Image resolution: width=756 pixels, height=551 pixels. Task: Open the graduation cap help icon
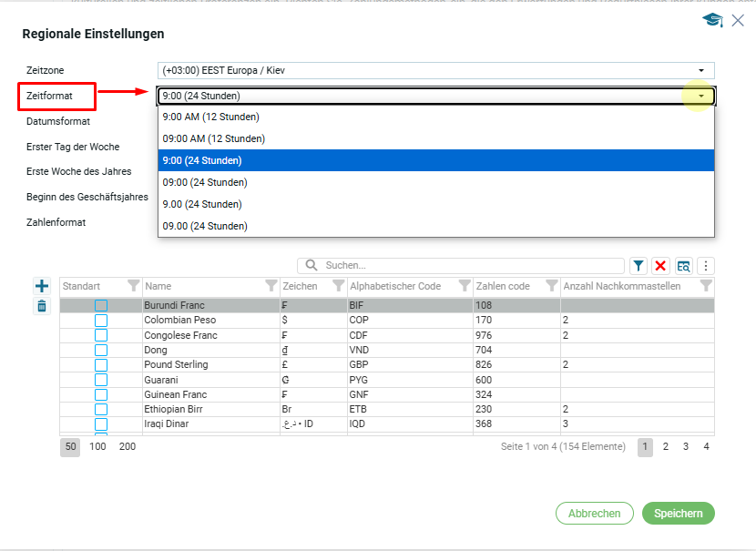point(711,20)
